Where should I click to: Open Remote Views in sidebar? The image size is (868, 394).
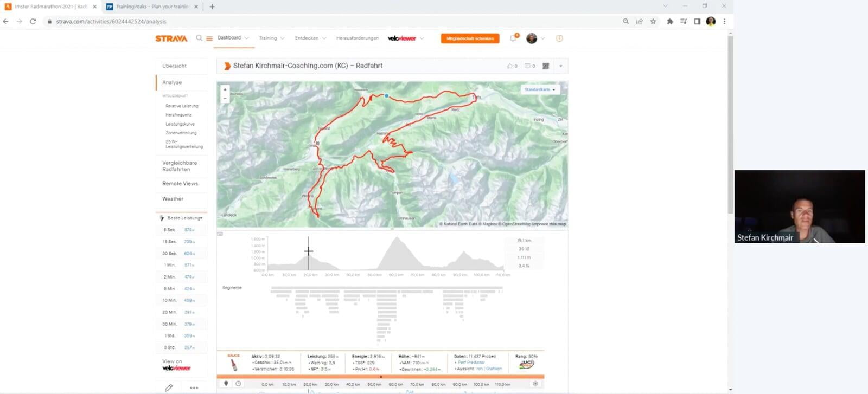click(x=180, y=184)
